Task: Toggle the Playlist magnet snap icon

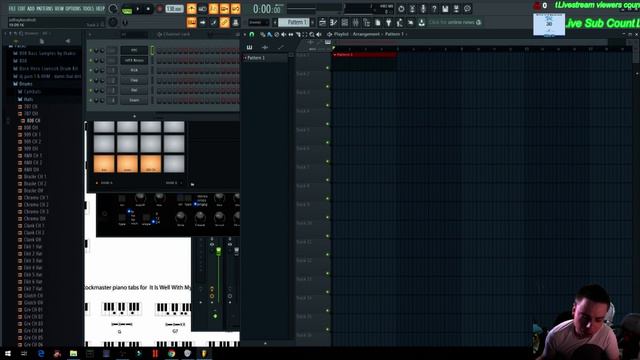Action: (x=252, y=34)
